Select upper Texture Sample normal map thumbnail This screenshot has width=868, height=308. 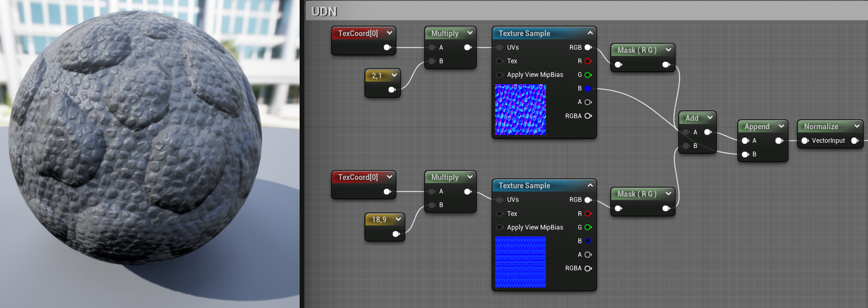pos(520,110)
